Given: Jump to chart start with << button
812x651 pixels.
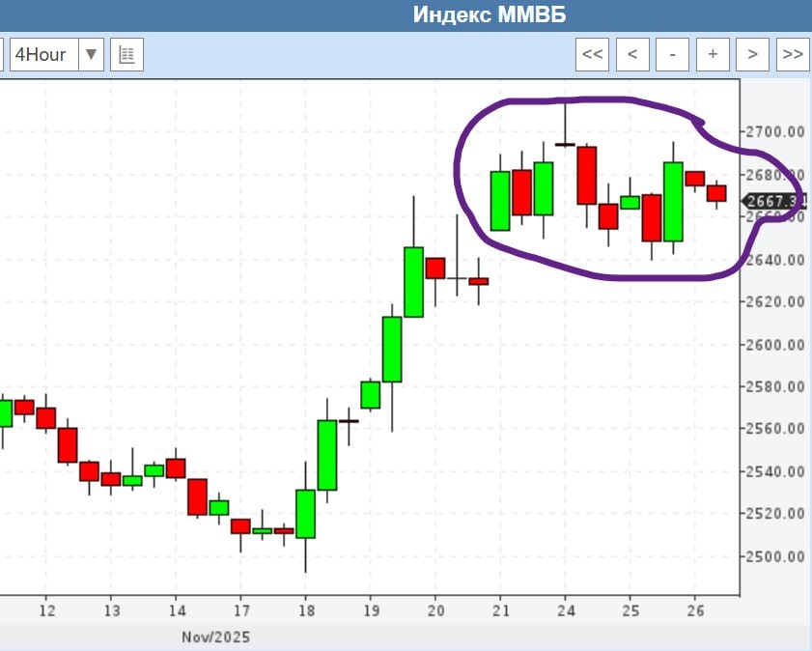Looking at the screenshot, I should (593, 54).
